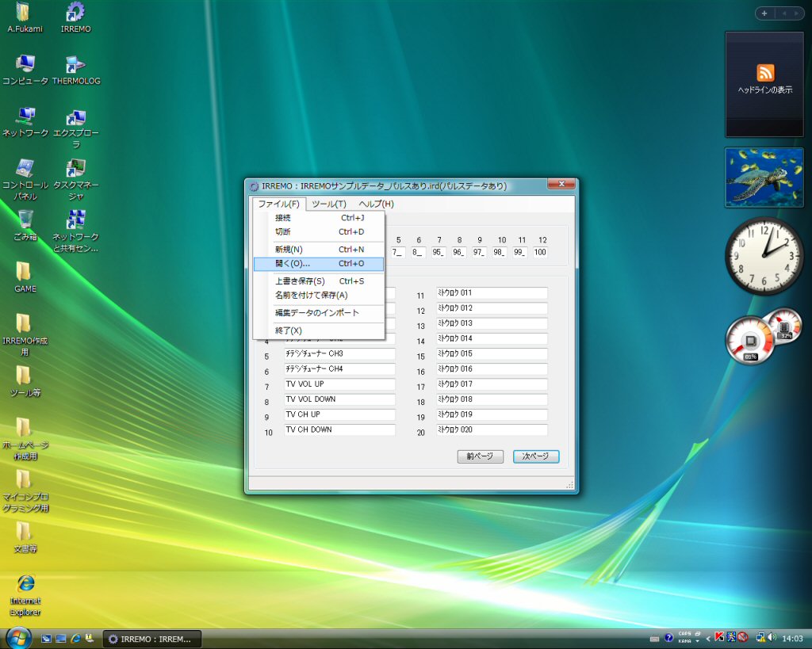Click the 次ページ button
This screenshot has height=649, width=812.
point(536,456)
